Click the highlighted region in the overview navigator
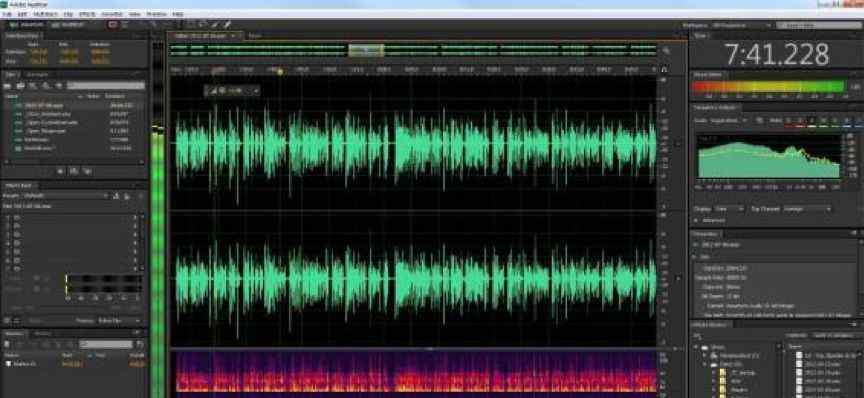864x398 pixels. (x=366, y=51)
